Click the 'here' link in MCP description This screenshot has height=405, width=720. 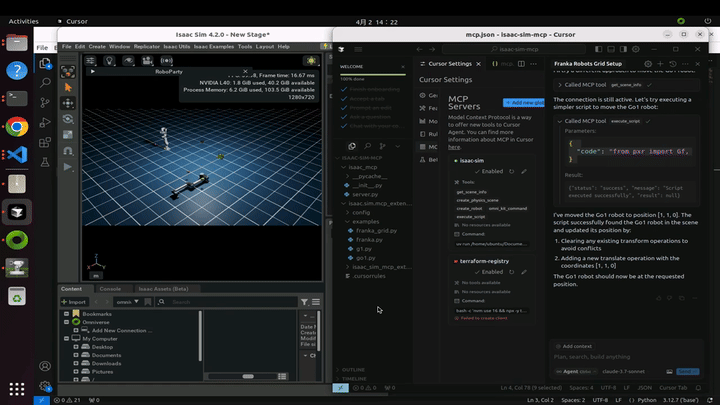tap(454, 147)
